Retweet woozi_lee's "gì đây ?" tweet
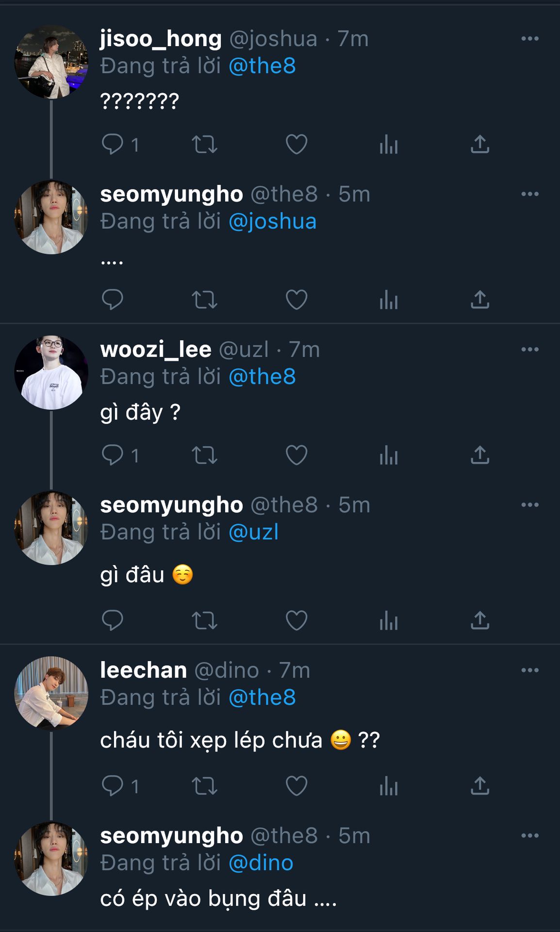This screenshot has height=932, width=560. coord(204,455)
